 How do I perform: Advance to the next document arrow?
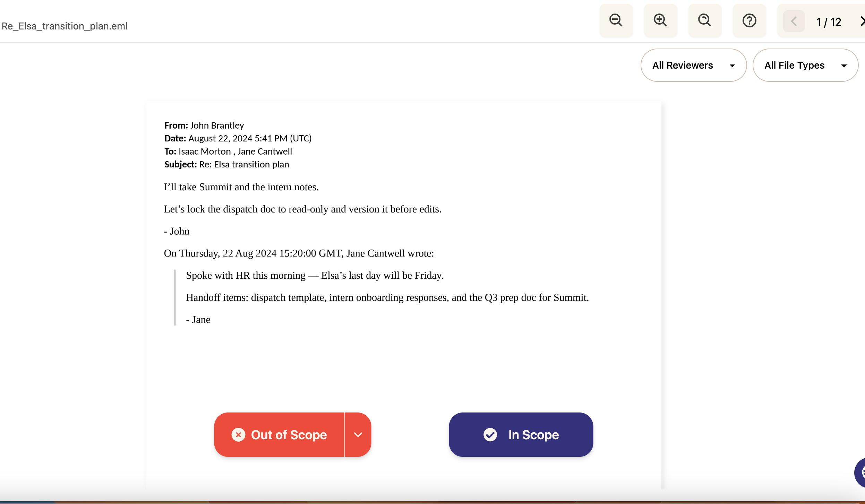coord(862,21)
